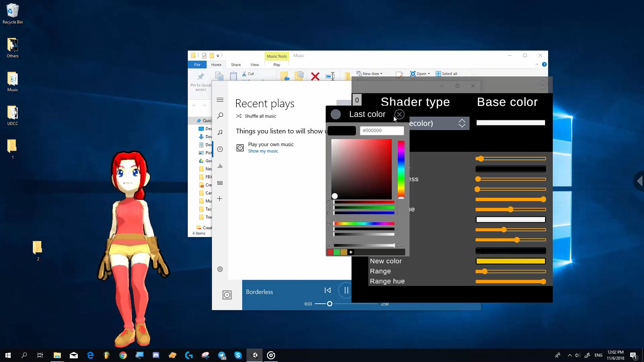
Task: Collapse the sidebar with the hamburger menu
Action: point(220,100)
